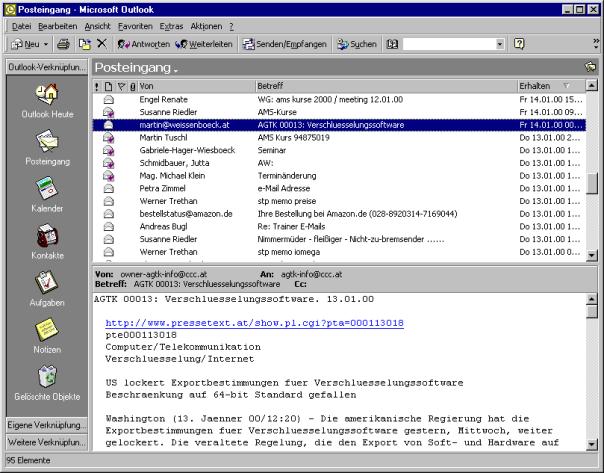Viewport: 604px width, 473px height.
Task: Click the Help question mark toolbar icon
Action: [x=519, y=44]
